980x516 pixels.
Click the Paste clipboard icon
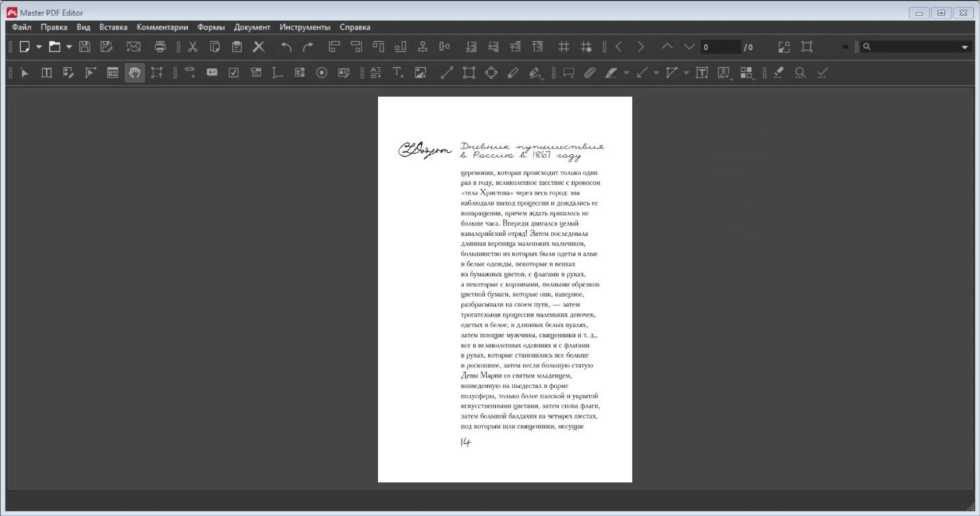pyautogui.click(x=236, y=47)
